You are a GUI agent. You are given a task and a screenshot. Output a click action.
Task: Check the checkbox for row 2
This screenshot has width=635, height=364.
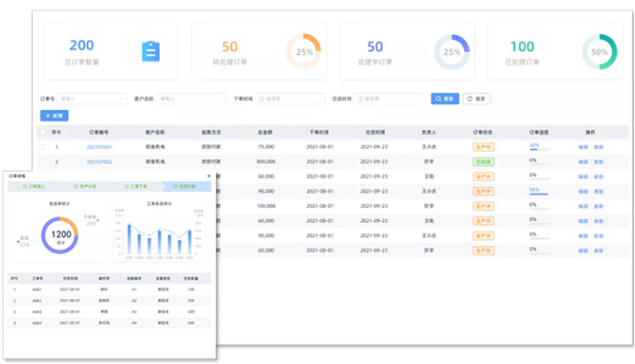(43, 162)
